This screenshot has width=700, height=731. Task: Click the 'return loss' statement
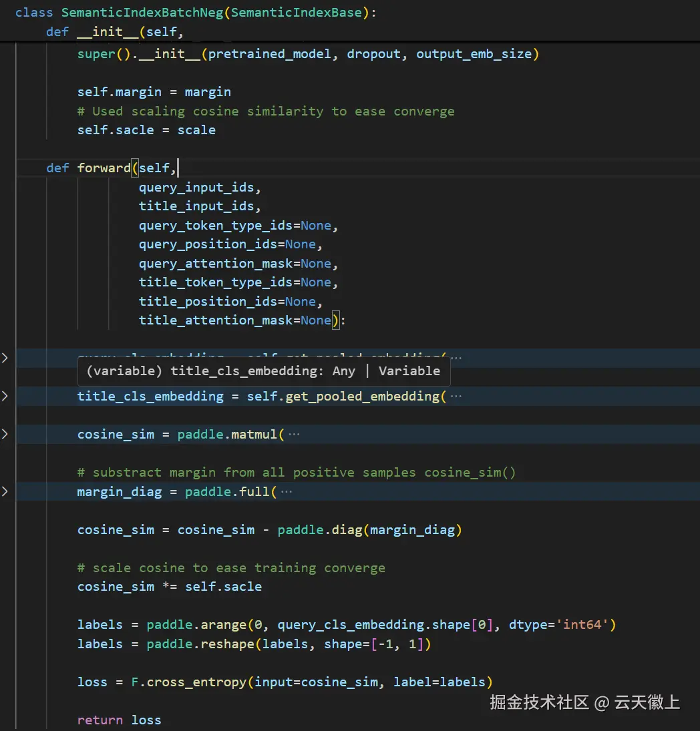coord(119,720)
